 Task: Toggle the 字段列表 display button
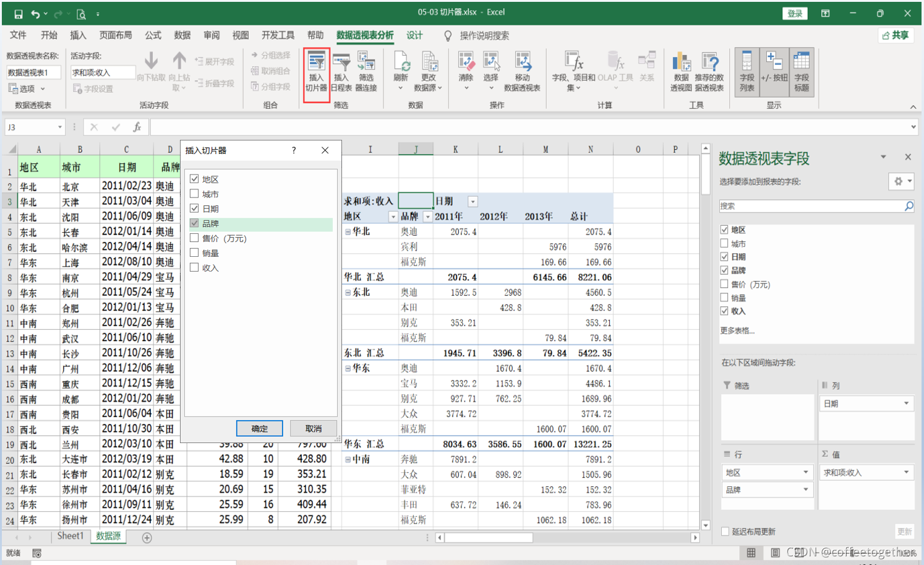pyautogui.click(x=747, y=72)
